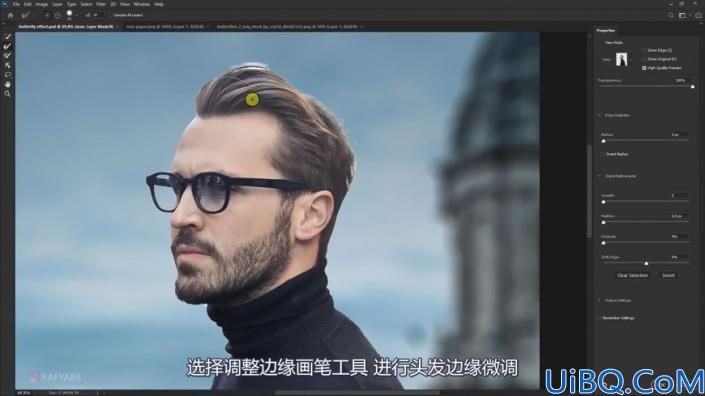Open the Help menu
Viewport: 705px width, 396px height.
159,4
